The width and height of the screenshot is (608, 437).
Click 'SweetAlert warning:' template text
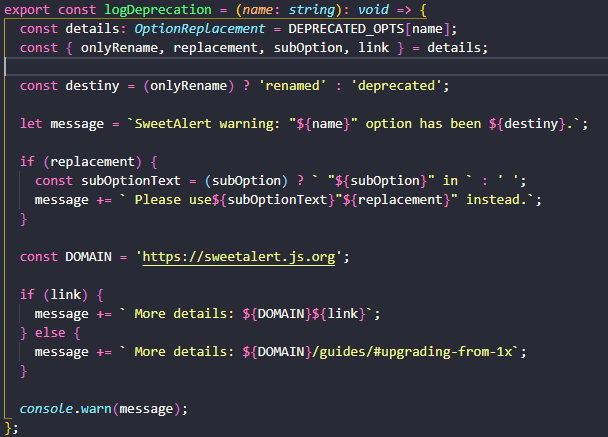tap(207, 124)
